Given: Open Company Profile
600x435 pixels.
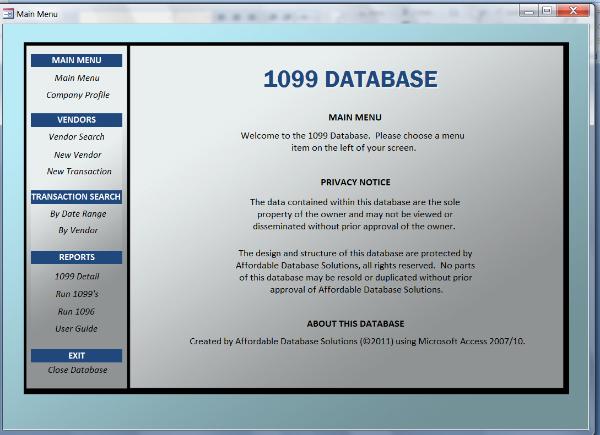Looking at the screenshot, I should [77, 96].
